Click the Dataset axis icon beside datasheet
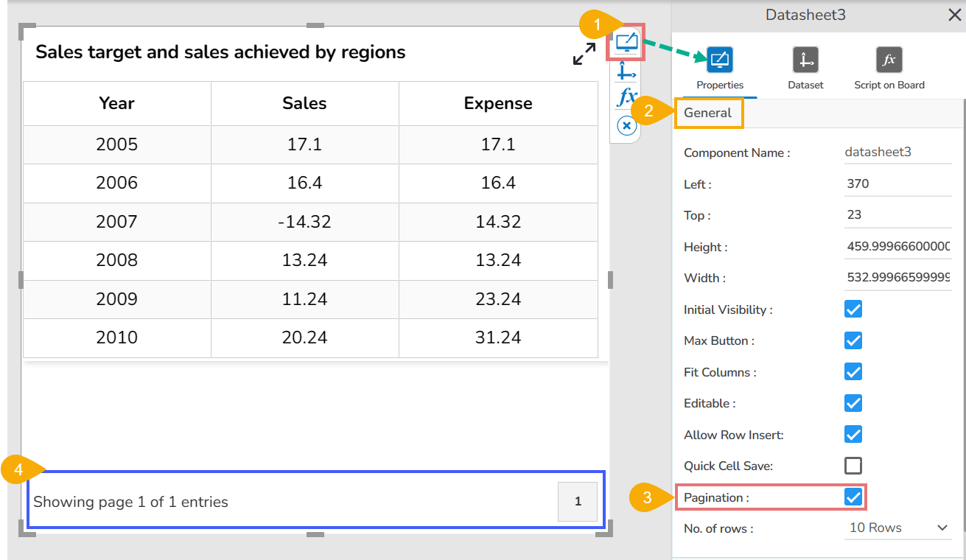966x560 pixels. [626, 71]
